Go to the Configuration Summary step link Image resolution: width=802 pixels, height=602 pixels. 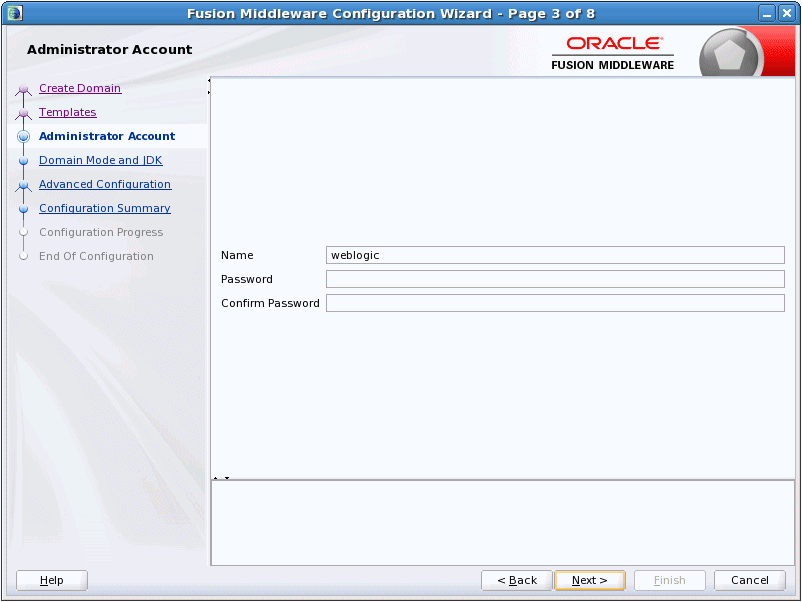(x=105, y=208)
